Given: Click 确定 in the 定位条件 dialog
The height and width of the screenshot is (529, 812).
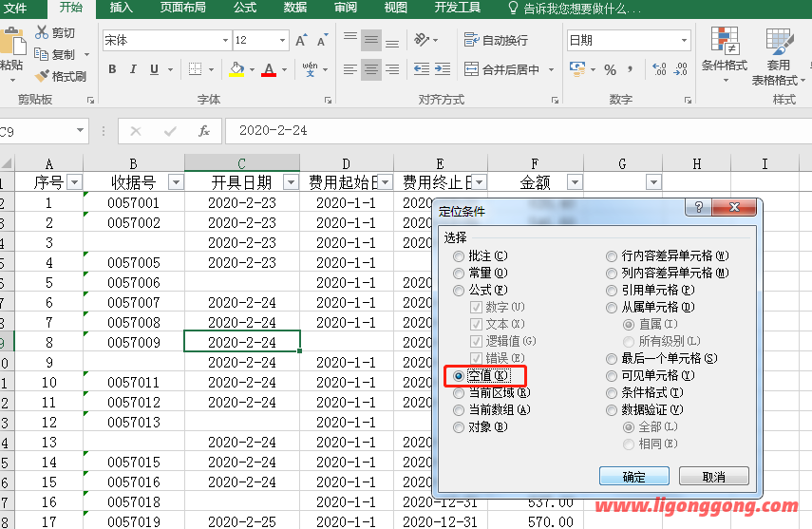Looking at the screenshot, I should (633, 477).
